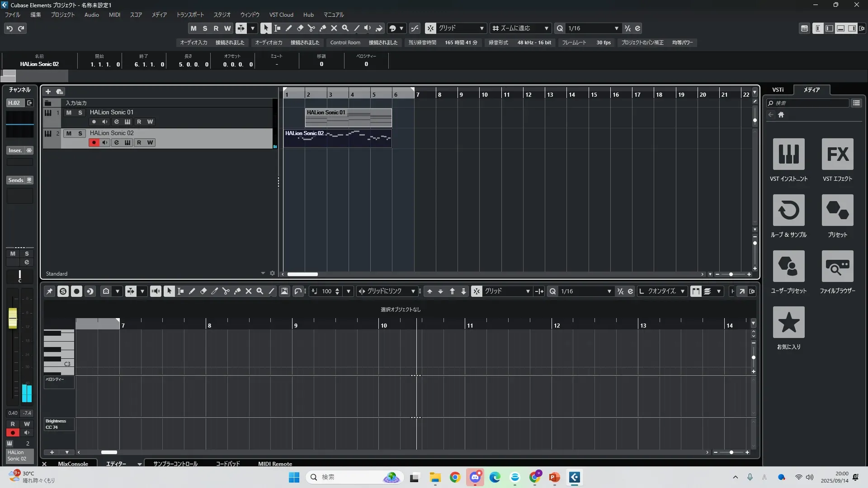
Task: Disable record enable on HALion Sonic 02
Action: tap(94, 142)
